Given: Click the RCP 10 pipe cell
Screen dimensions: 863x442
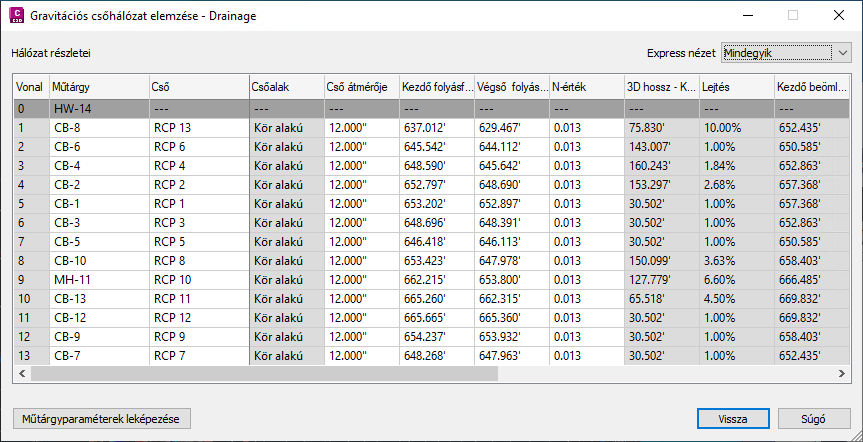Looking at the screenshot, I should (x=198, y=279).
